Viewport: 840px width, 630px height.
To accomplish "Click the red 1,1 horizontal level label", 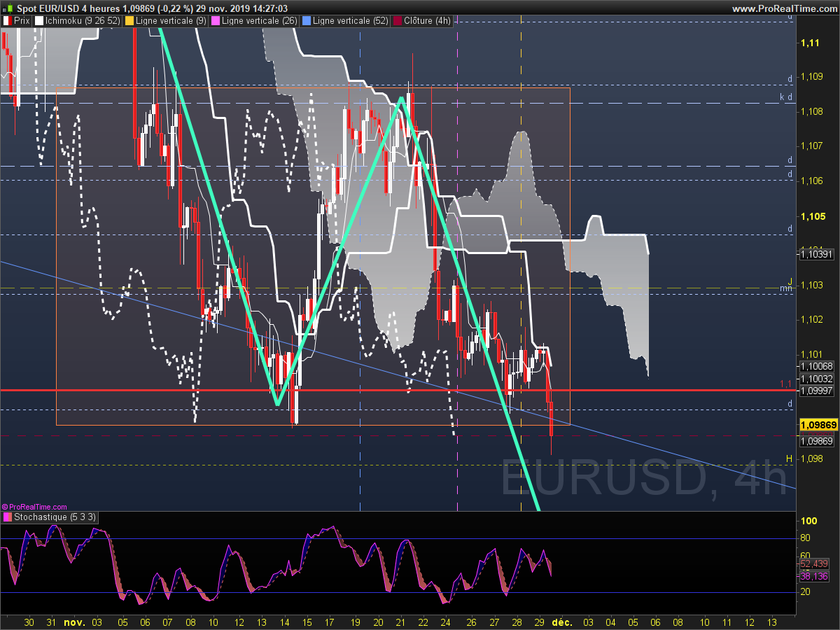I will point(785,384).
